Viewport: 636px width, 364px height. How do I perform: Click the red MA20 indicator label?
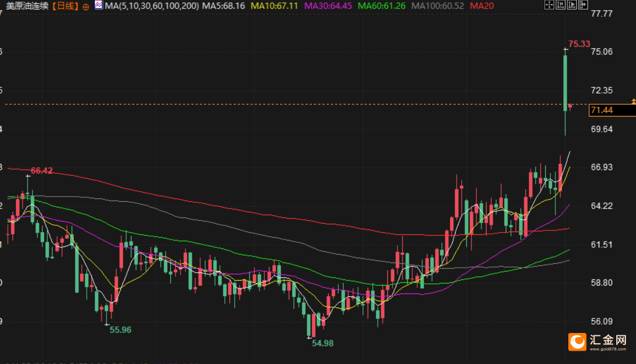coord(482,6)
